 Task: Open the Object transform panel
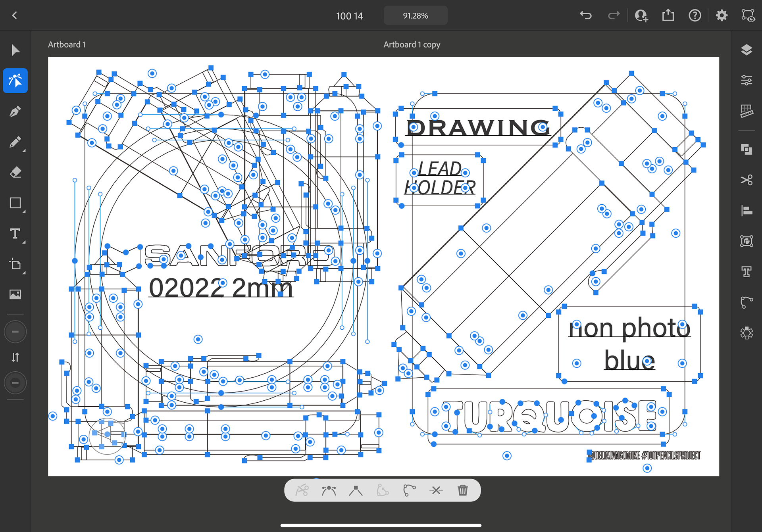click(747, 241)
